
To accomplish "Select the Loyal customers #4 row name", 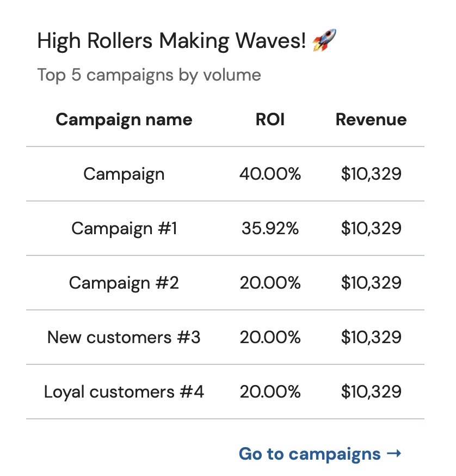I will pos(124,392).
